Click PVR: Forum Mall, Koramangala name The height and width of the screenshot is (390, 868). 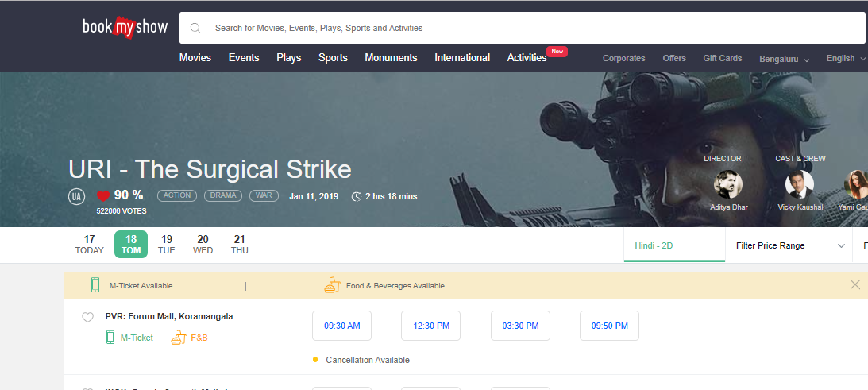coord(169,317)
